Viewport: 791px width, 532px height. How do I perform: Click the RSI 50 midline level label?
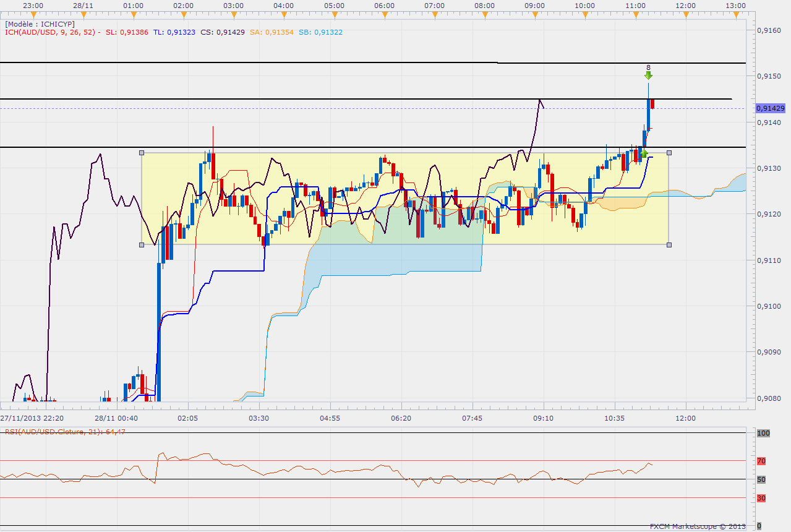[761, 479]
